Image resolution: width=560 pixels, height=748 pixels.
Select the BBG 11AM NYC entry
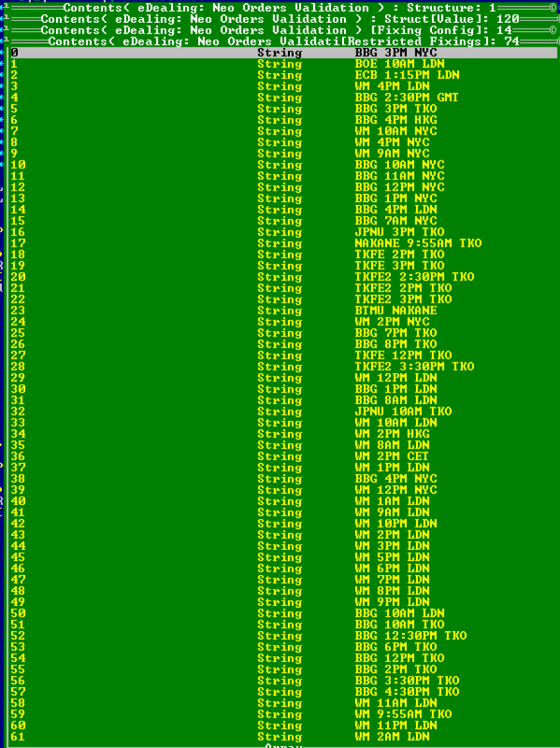pyautogui.click(x=399, y=176)
